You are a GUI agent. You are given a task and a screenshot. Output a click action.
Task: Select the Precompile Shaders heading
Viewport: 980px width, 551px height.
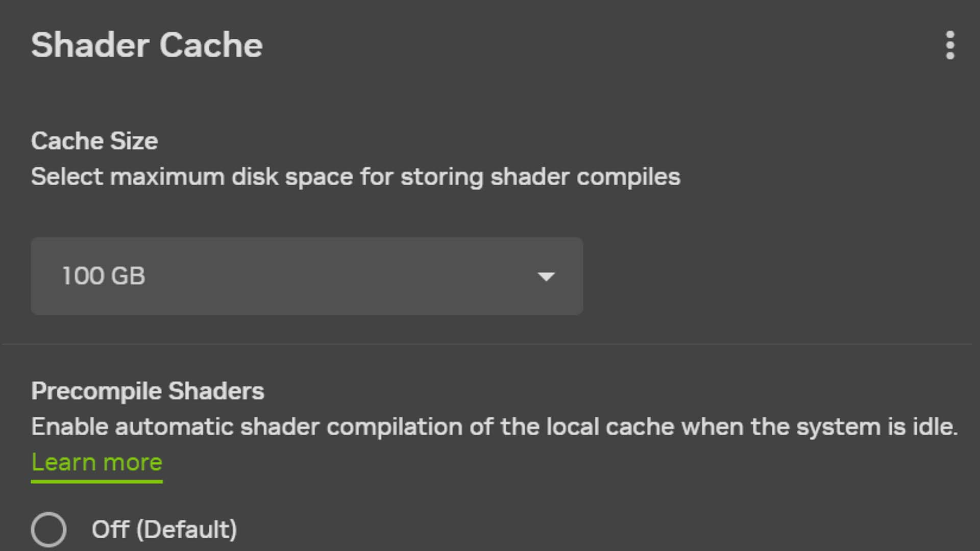(148, 391)
